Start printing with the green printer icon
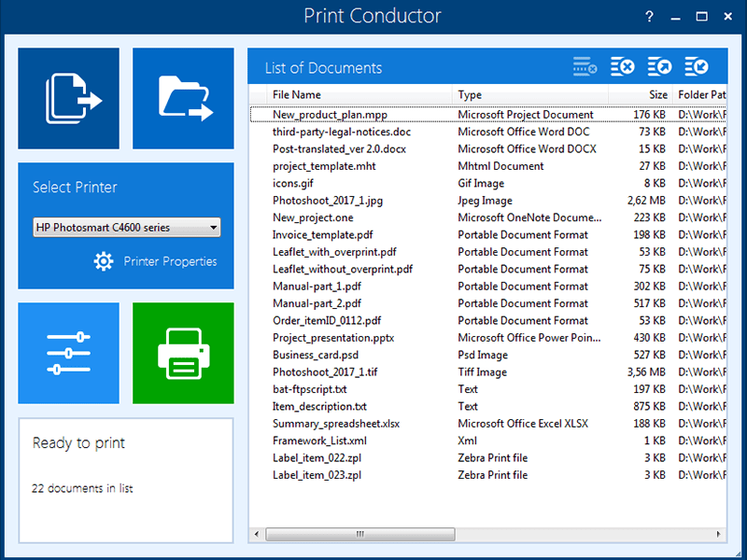Viewport: 747px width, 560px height. point(183,353)
